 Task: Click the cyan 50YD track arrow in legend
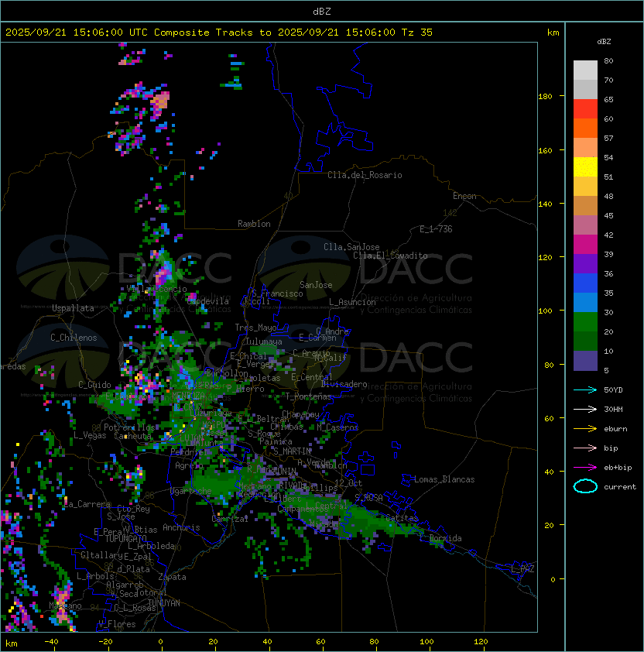[585, 389]
